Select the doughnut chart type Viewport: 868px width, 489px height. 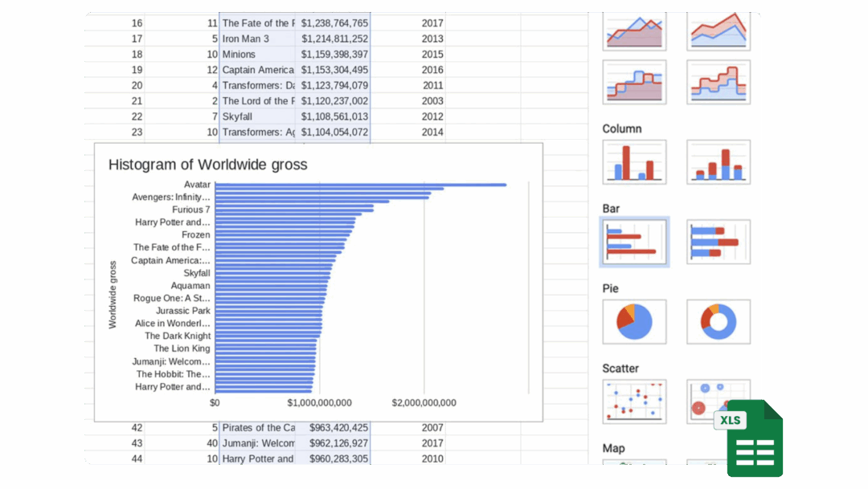pyautogui.click(x=719, y=322)
